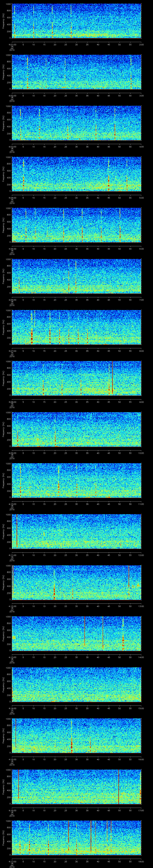
Task: Click the 30-second tick label under 4:05:00 panel
Action: 77,249
